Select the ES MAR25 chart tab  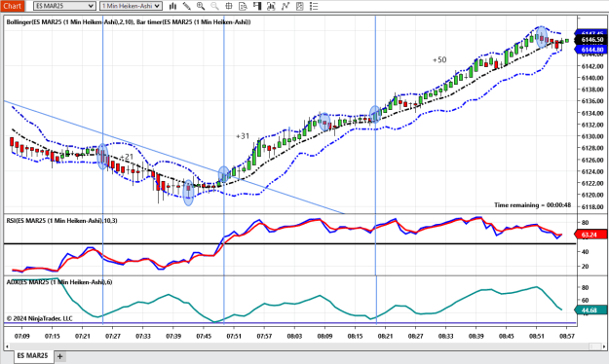[x=33, y=356]
